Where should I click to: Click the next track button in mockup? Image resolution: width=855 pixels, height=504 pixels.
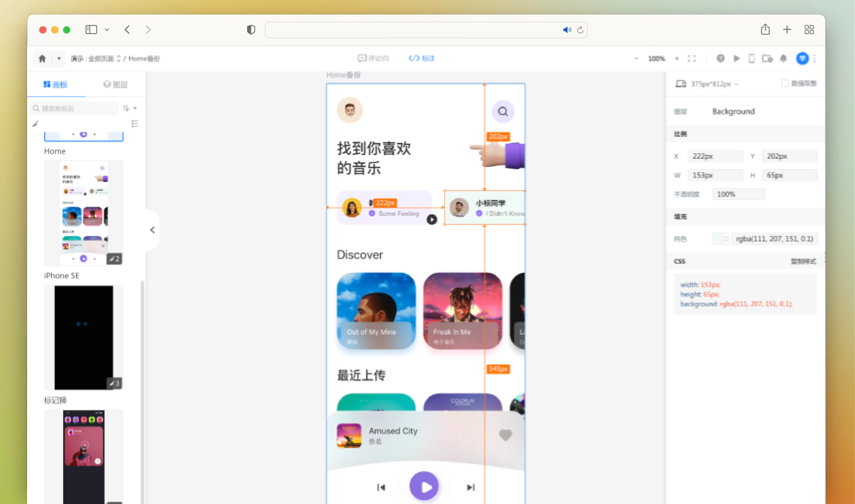pyautogui.click(x=470, y=487)
